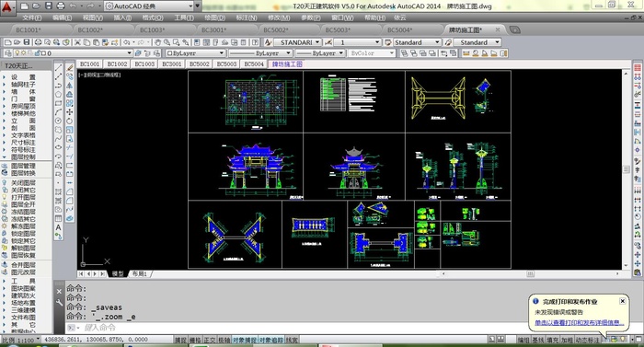This screenshot has height=347, width=644.
Task: Open the AutoCAD 经典 workspace dropdown
Action: [x=149, y=6]
